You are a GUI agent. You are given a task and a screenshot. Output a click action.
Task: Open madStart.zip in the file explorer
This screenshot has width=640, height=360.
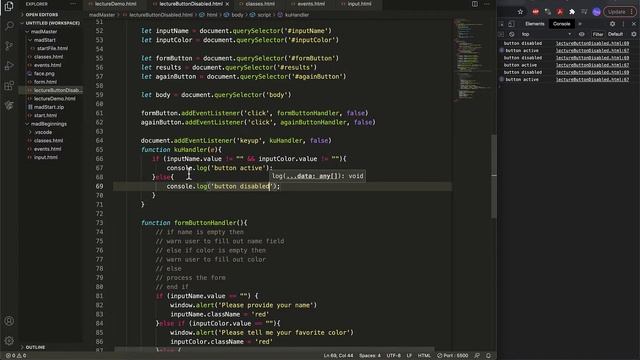click(49, 107)
